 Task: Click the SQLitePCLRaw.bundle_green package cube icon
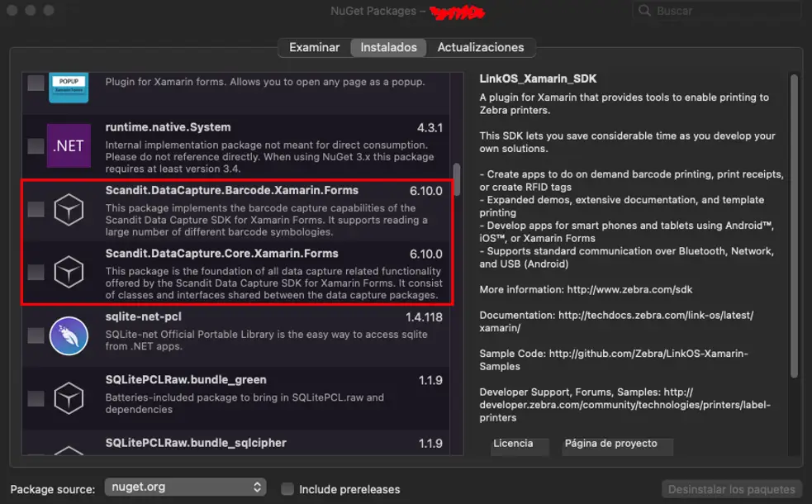(x=69, y=399)
